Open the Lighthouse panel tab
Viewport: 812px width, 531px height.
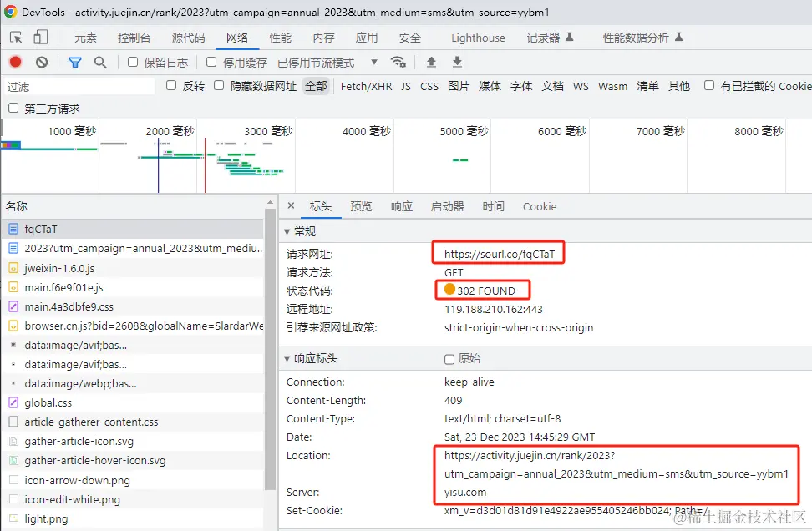pos(478,38)
